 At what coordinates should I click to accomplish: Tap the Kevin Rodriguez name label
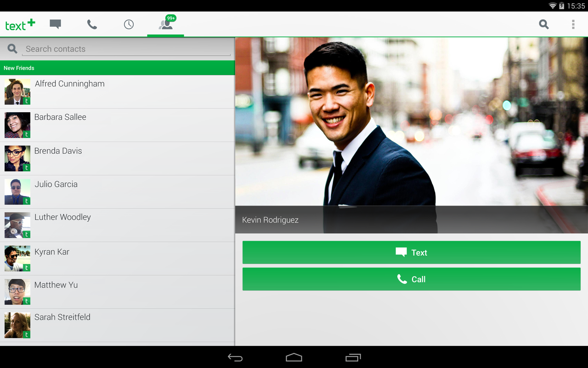click(270, 220)
